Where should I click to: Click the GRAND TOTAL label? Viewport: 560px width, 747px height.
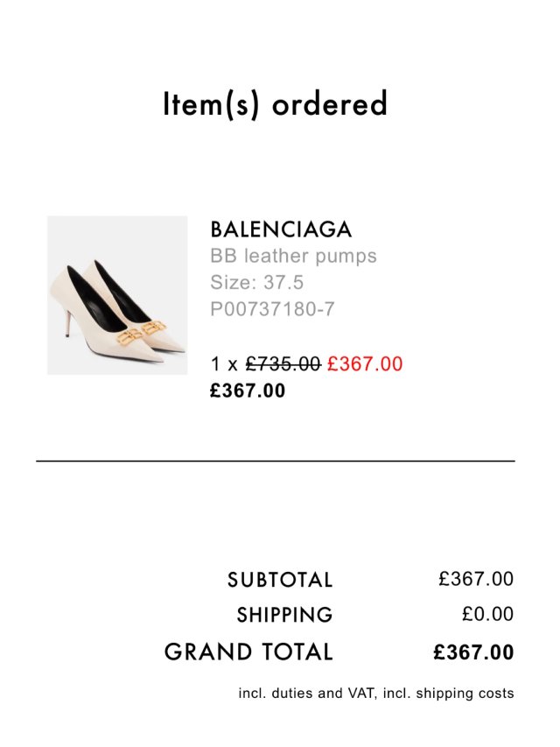(248, 652)
